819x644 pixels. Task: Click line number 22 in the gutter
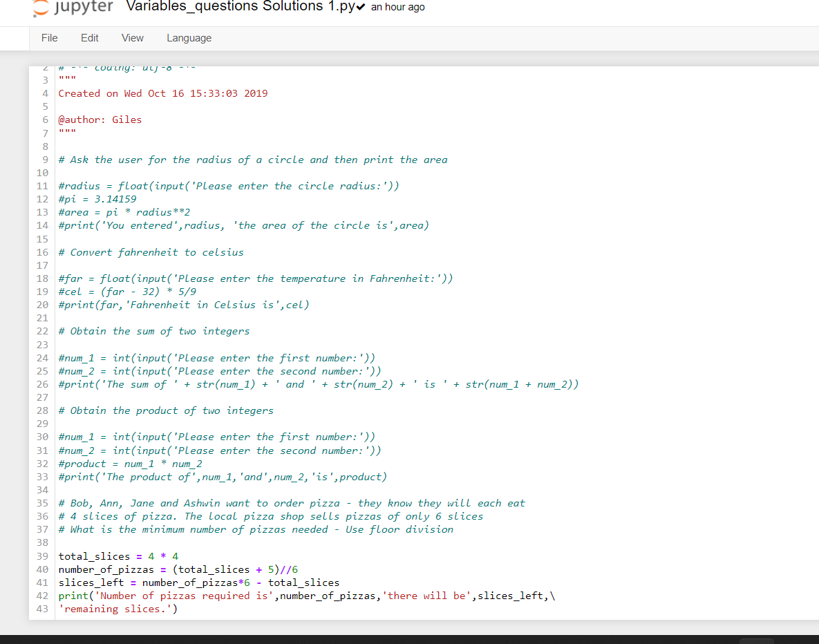[42, 331]
